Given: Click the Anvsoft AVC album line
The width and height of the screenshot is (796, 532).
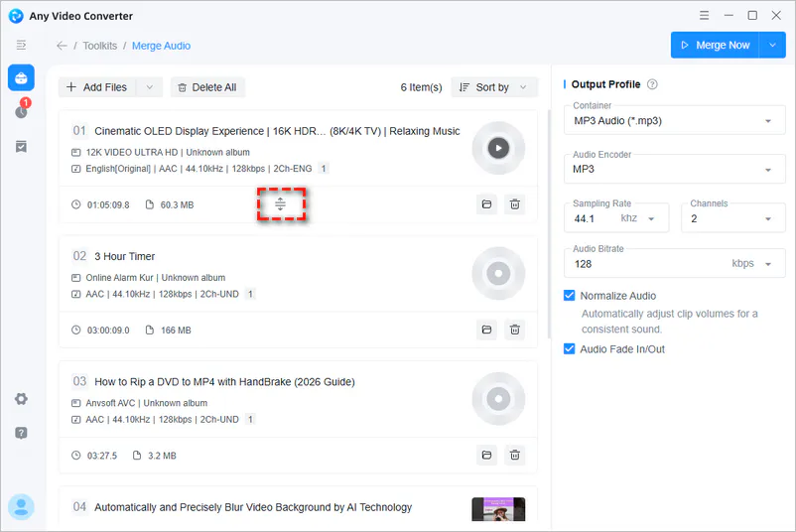Looking at the screenshot, I should pyautogui.click(x=146, y=403).
